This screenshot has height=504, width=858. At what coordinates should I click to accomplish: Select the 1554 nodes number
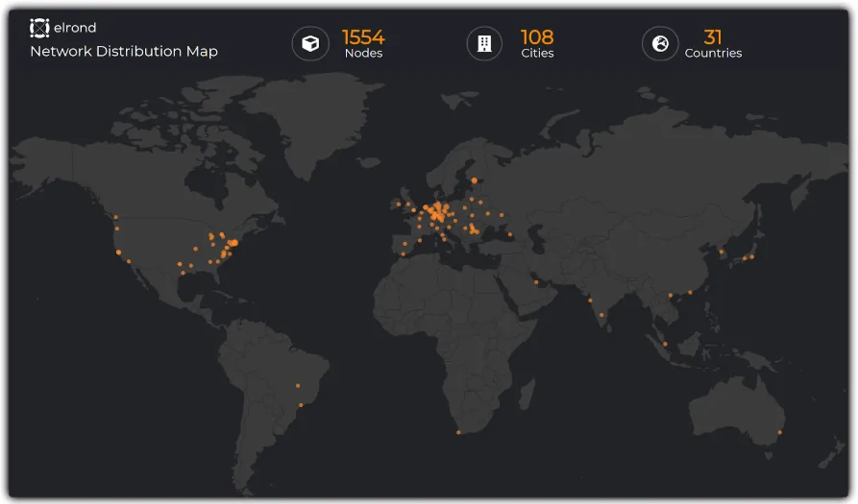click(363, 37)
